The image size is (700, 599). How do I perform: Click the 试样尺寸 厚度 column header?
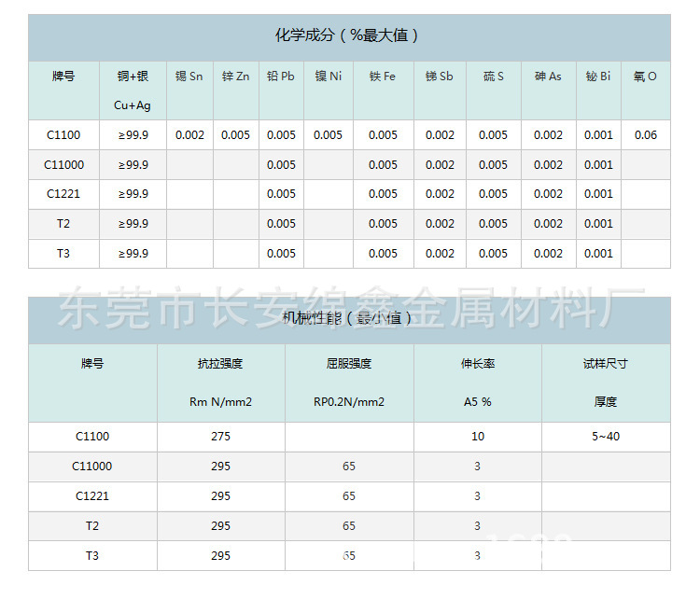pos(606,383)
